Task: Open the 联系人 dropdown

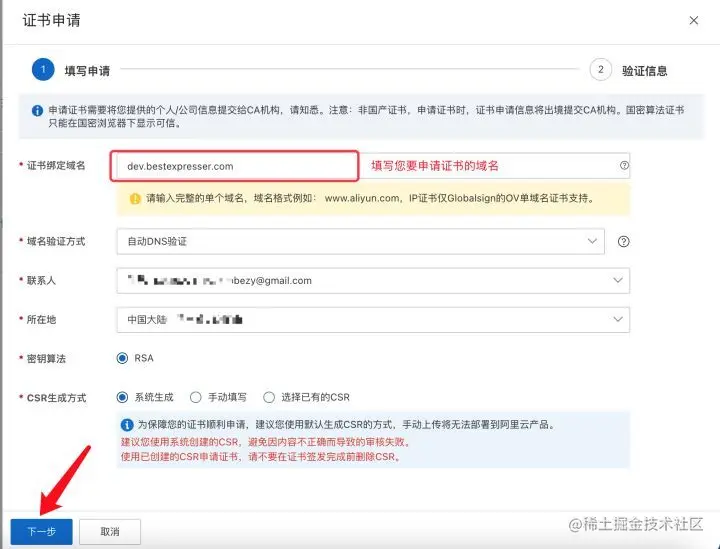Action: tap(373, 280)
